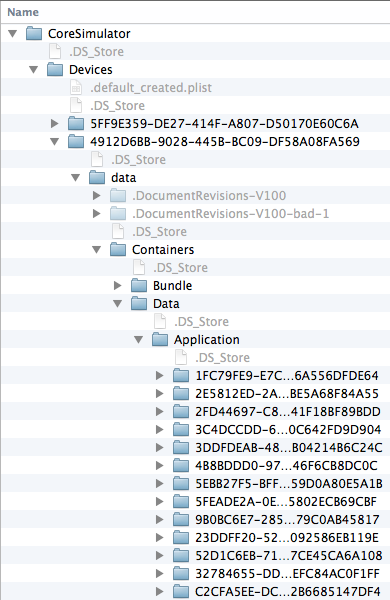390x600 pixels.
Task: Click the 2FD44697 folder icon
Action: pyautogui.click(x=181, y=411)
